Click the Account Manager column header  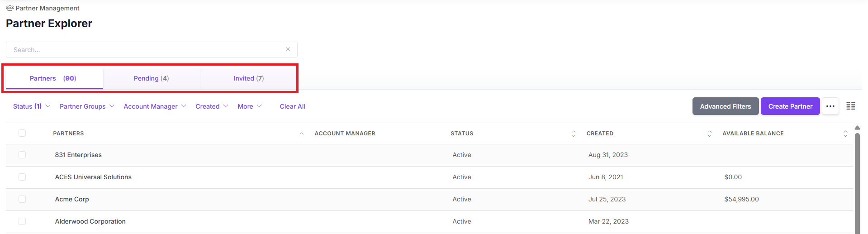point(345,134)
